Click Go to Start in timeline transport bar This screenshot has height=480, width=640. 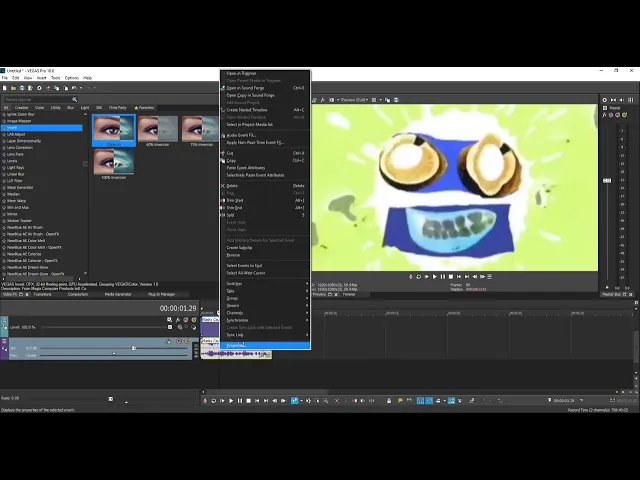click(257, 401)
